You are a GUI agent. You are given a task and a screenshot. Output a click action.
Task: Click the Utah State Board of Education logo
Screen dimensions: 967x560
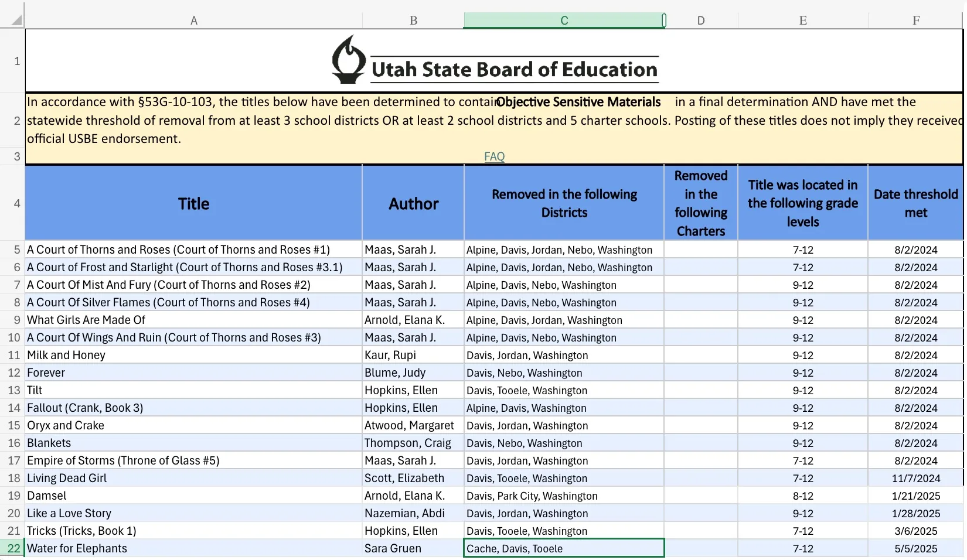click(x=495, y=60)
